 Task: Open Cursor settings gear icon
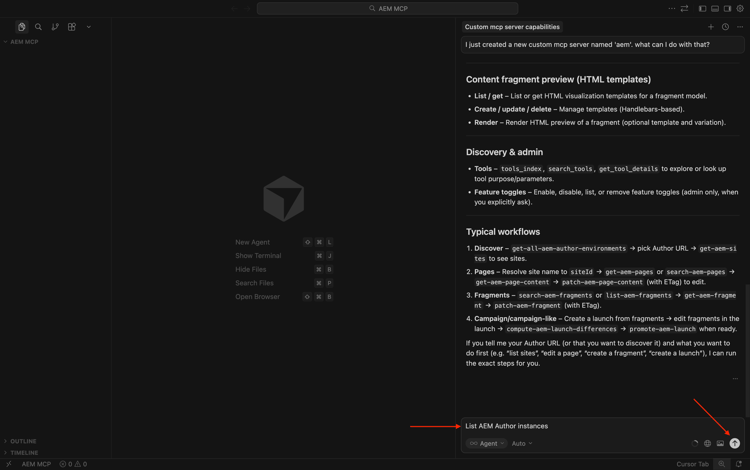click(740, 9)
